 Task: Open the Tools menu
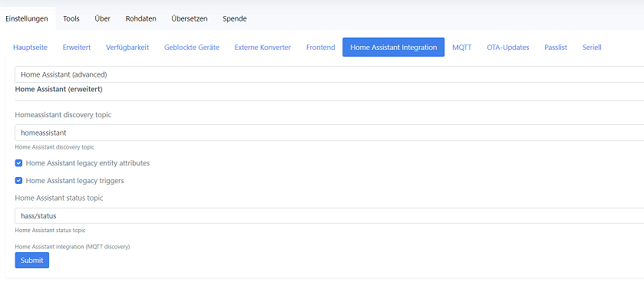click(x=71, y=18)
